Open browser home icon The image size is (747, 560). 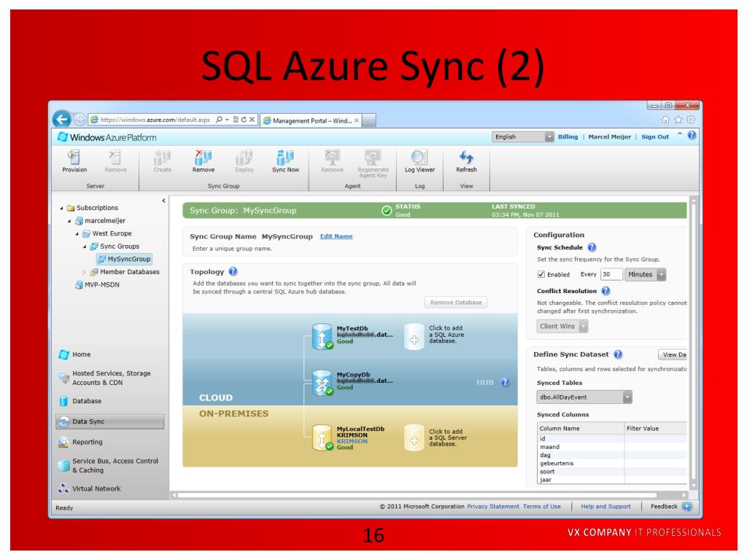click(x=665, y=120)
